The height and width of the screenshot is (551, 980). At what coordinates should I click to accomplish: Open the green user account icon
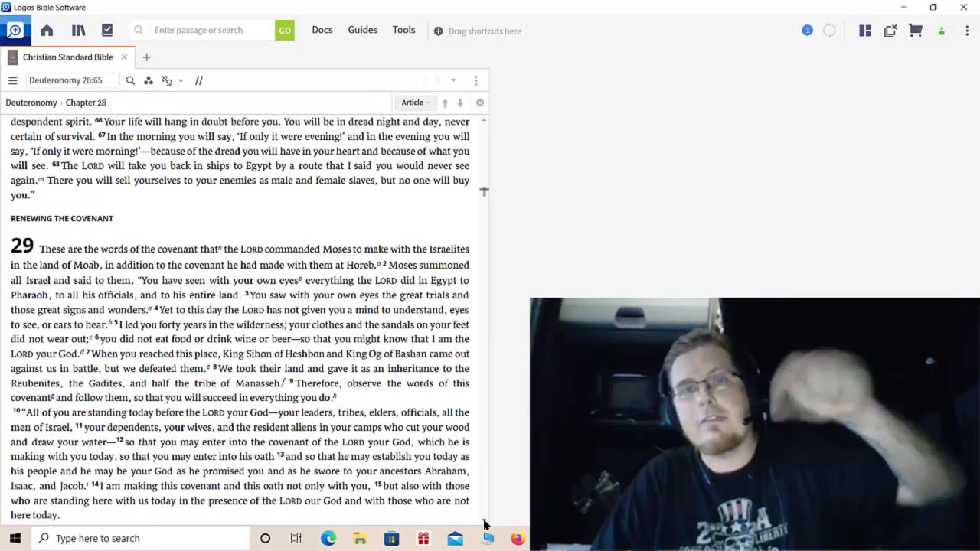[x=942, y=31]
